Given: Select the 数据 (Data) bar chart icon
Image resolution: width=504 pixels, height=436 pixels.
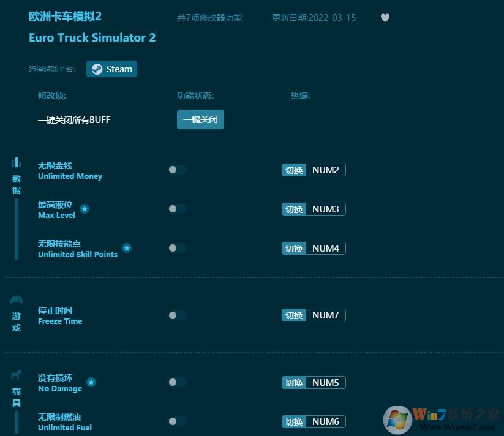Looking at the screenshot, I should (x=16, y=162).
